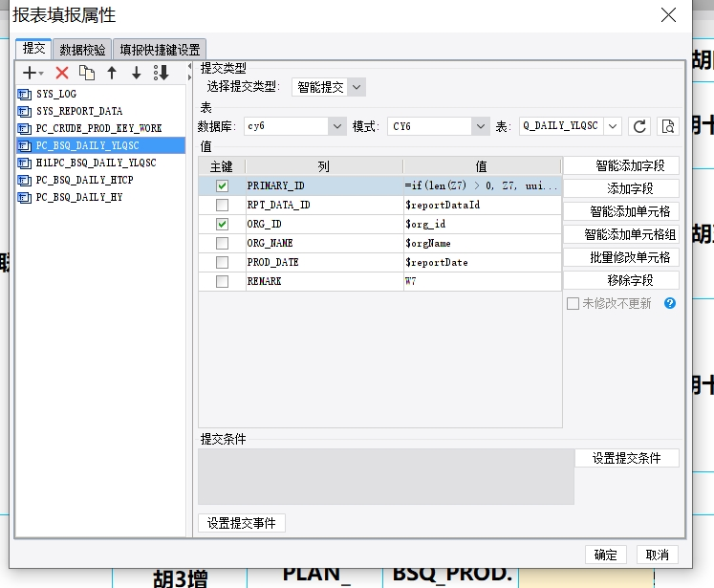Click the ORG_ID column cell
The image size is (714, 588).
[324, 224]
